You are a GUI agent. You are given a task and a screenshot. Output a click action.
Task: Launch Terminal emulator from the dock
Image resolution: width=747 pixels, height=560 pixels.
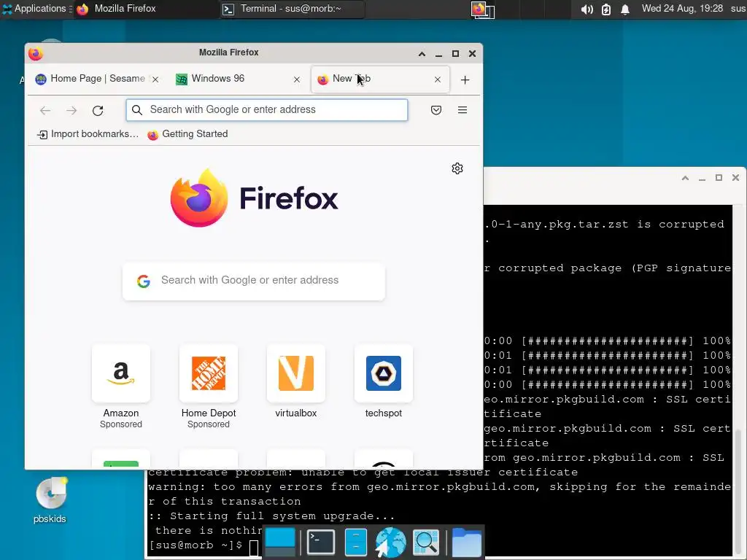click(321, 542)
